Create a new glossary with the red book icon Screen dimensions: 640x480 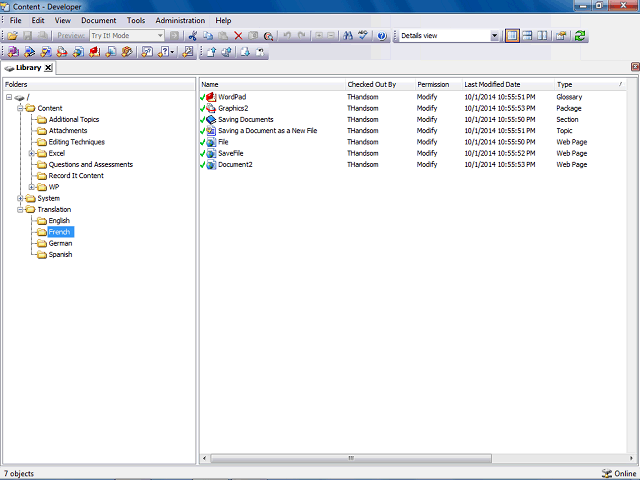tap(95, 52)
